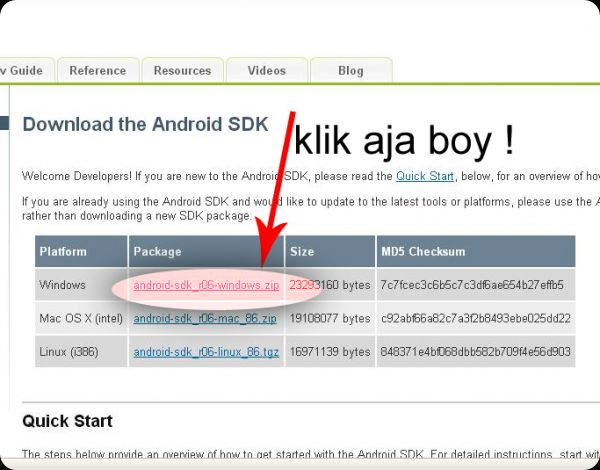Viewport: 600px width, 470px height.
Task: Open the Reference tab
Action: click(98, 71)
